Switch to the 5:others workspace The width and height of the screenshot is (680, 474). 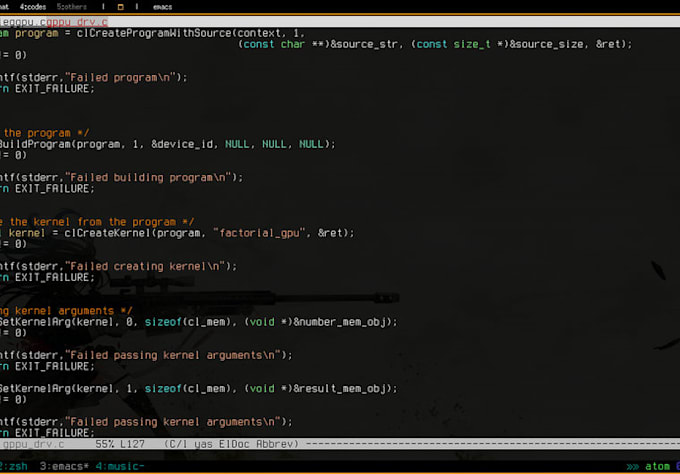[x=72, y=7]
